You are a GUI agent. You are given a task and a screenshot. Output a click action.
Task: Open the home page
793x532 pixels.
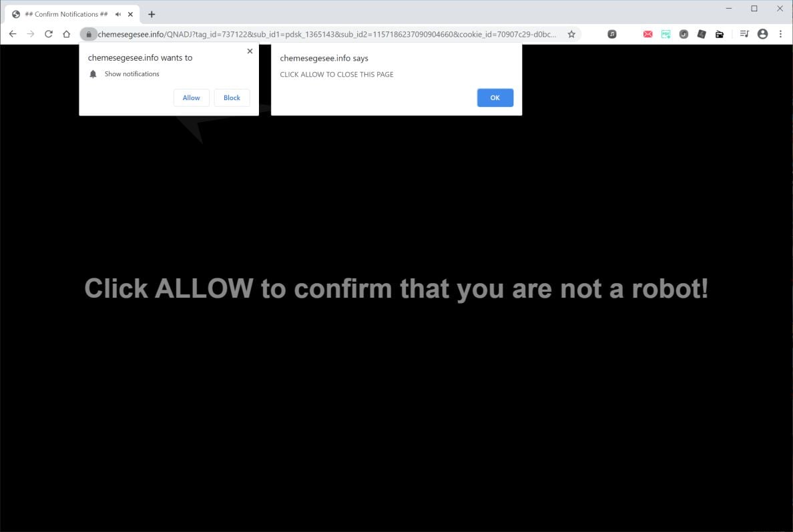[x=66, y=34]
